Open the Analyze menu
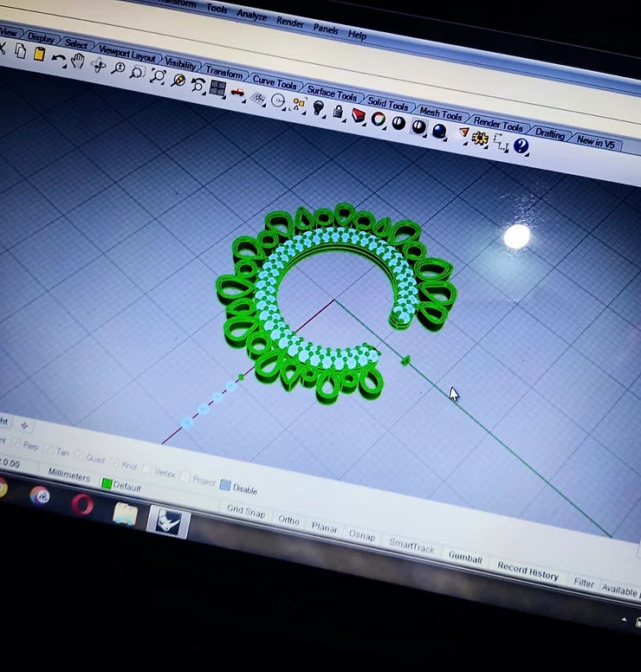The image size is (641, 672). [252, 16]
